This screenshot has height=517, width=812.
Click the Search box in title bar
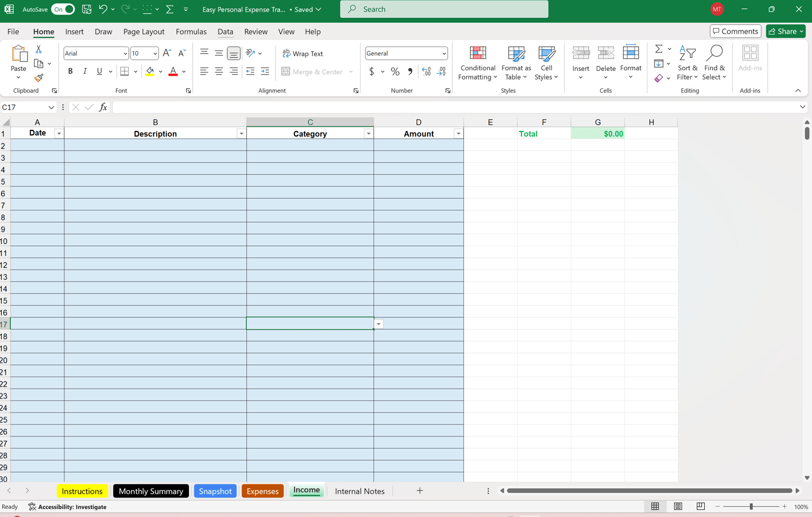pos(444,9)
